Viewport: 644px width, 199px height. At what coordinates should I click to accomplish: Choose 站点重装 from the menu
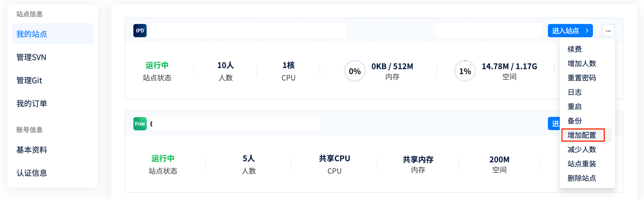pyautogui.click(x=582, y=164)
